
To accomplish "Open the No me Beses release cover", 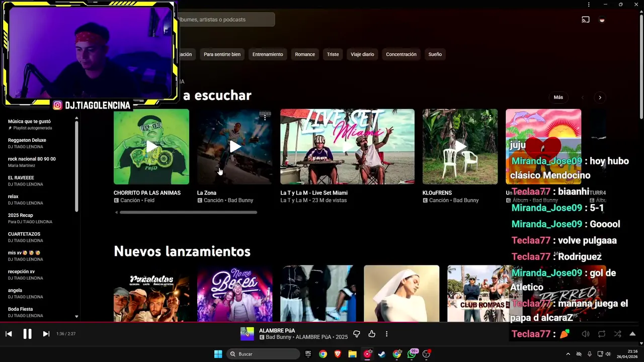I will click(x=235, y=294).
